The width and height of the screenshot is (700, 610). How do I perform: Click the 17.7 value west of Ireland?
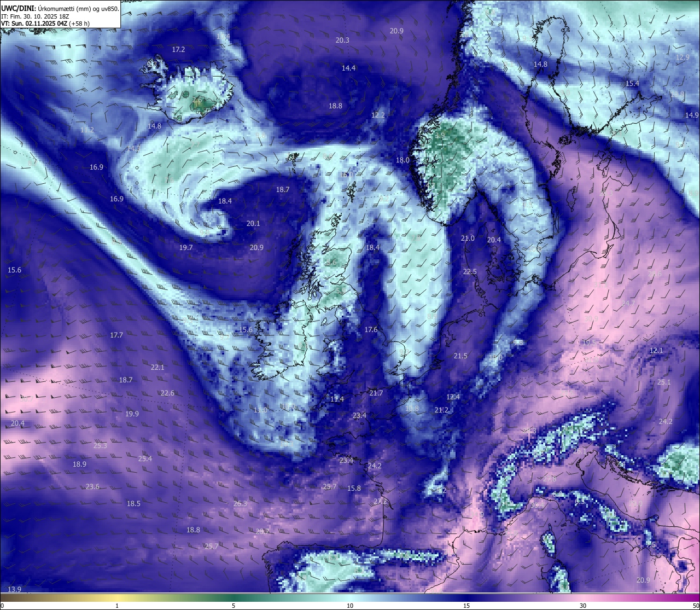pos(116,335)
